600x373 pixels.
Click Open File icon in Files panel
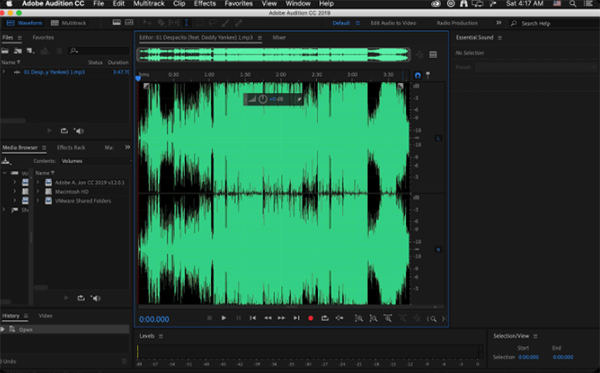pyautogui.click(x=5, y=50)
